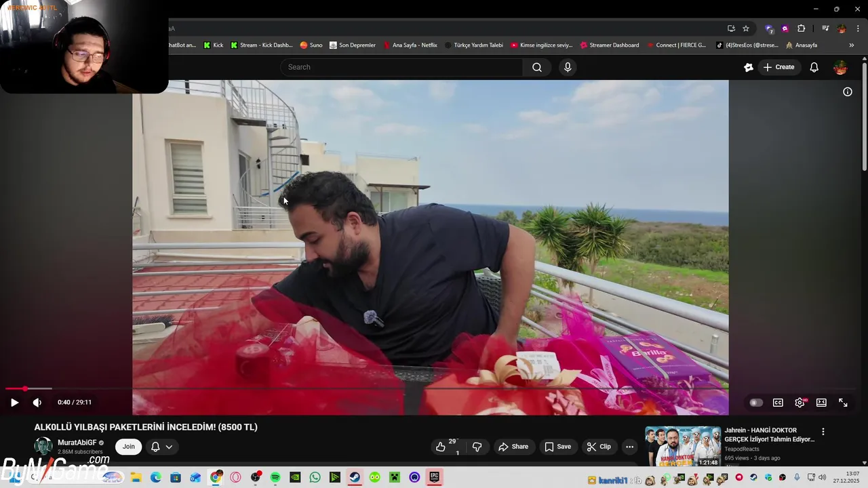
Task: Open the Ana Sayfa - Netflix bookmark
Action: (x=411, y=45)
